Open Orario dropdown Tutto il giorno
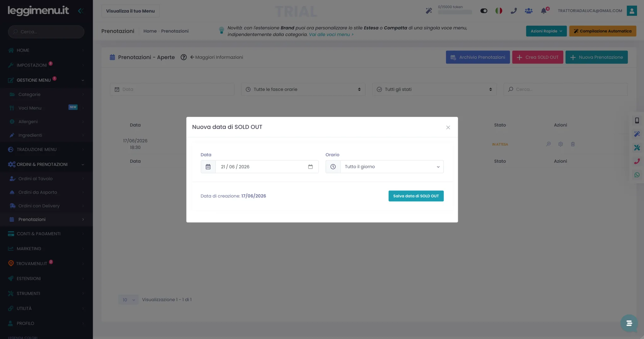The width and height of the screenshot is (644, 339). tap(392, 167)
